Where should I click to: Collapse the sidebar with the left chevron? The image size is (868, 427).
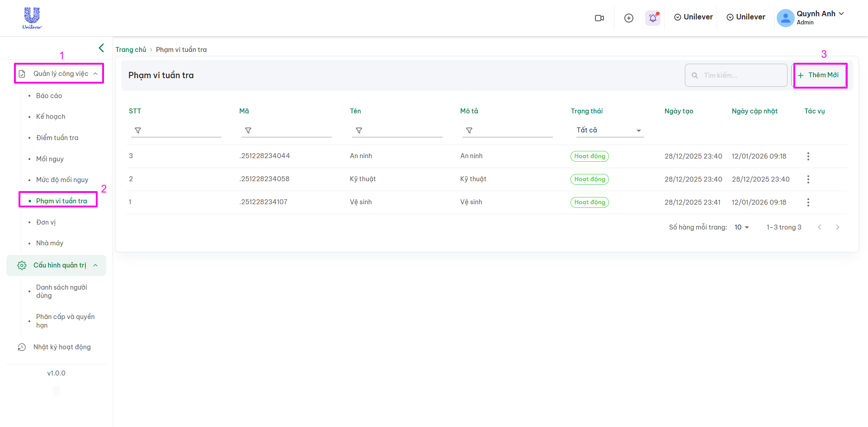click(x=101, y=48)
